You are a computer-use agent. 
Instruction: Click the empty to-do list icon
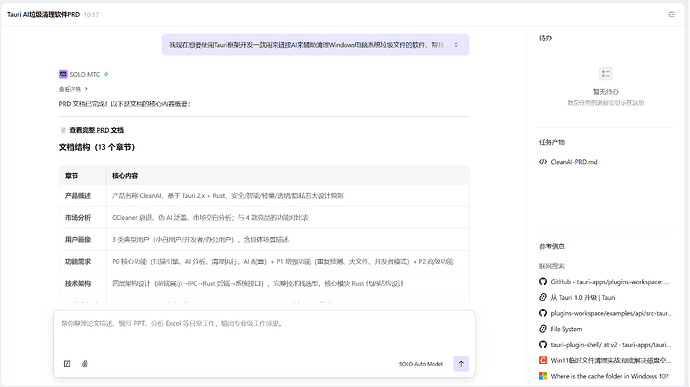click(x=606, y=74)
